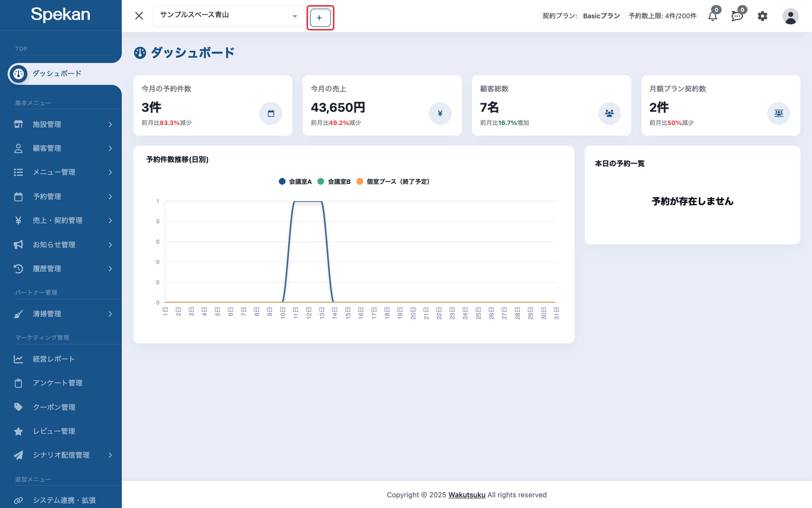Click yen icon in 今月の売上 card

[x=440, y=113]
